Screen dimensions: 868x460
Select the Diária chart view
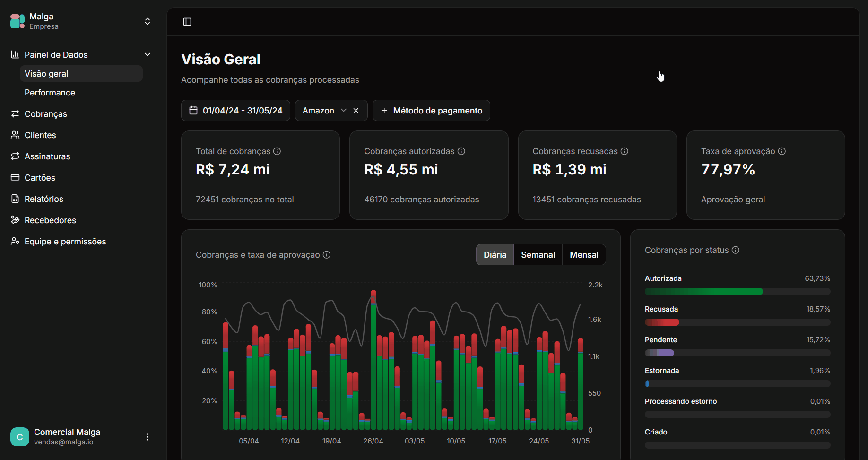tap(495, 255)
